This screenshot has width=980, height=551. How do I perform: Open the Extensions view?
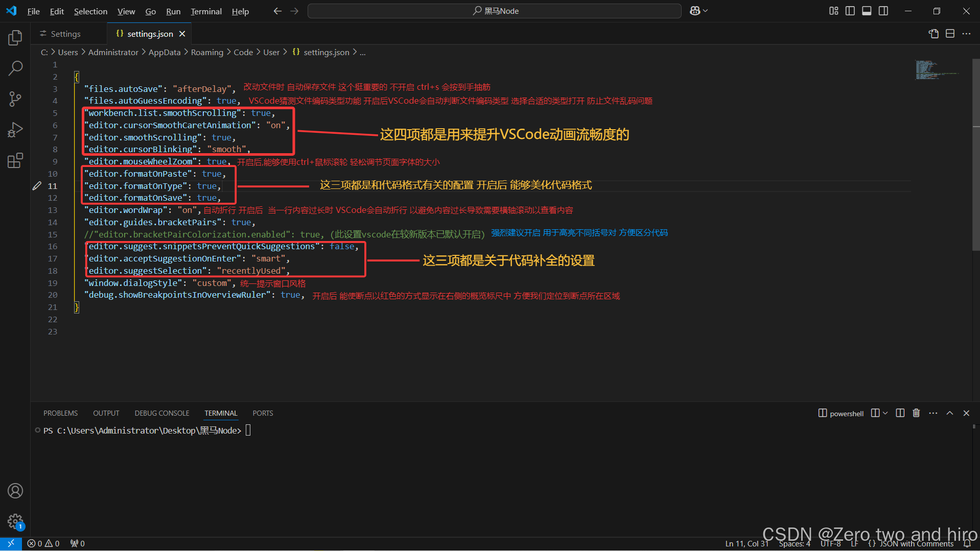click(x=15, y=160)
